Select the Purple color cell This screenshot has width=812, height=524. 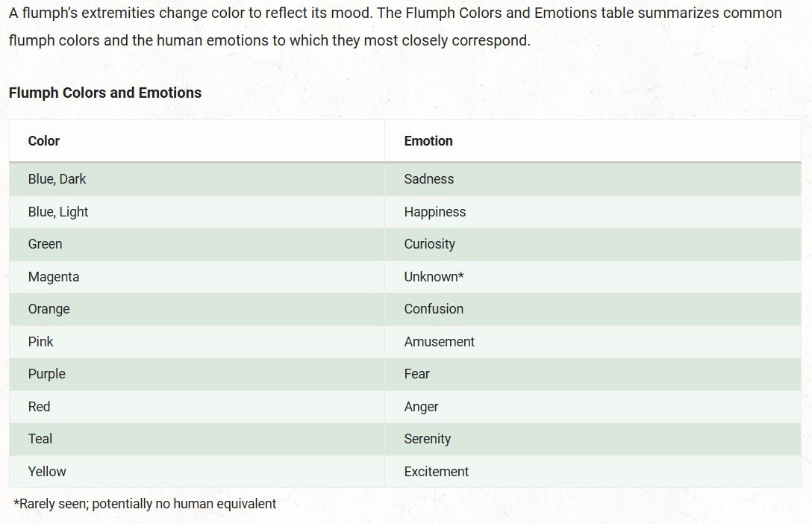coord(197,374)
